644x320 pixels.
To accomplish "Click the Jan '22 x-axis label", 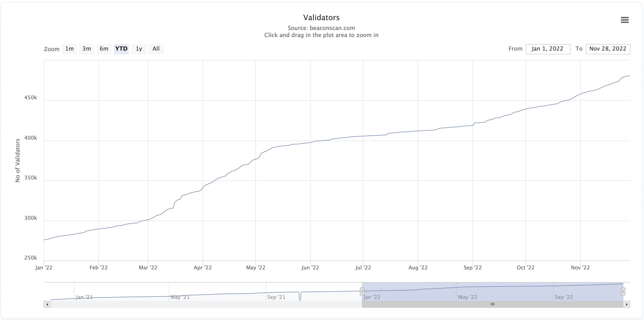I will 44,268.
